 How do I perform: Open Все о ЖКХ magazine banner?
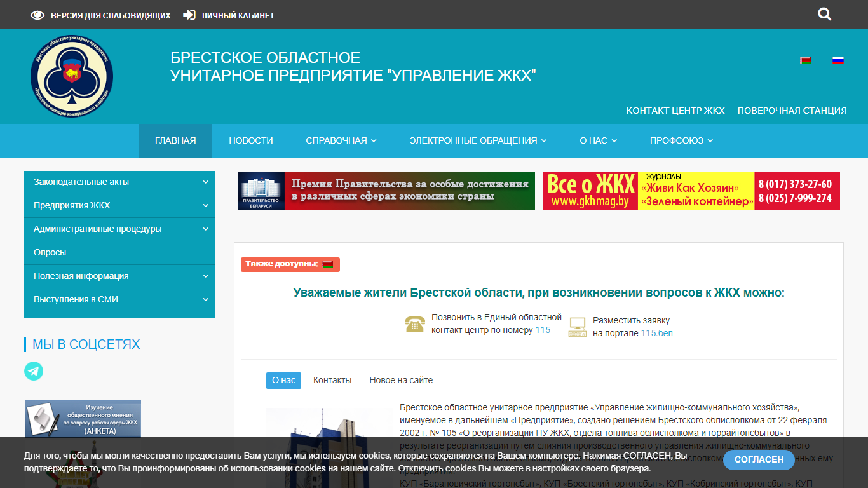691,191
